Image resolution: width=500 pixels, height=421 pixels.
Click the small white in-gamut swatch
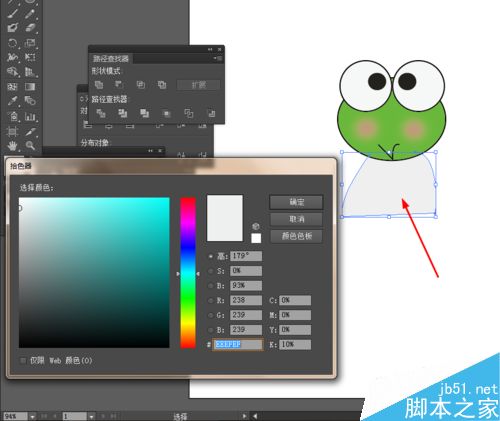[256, 238]
